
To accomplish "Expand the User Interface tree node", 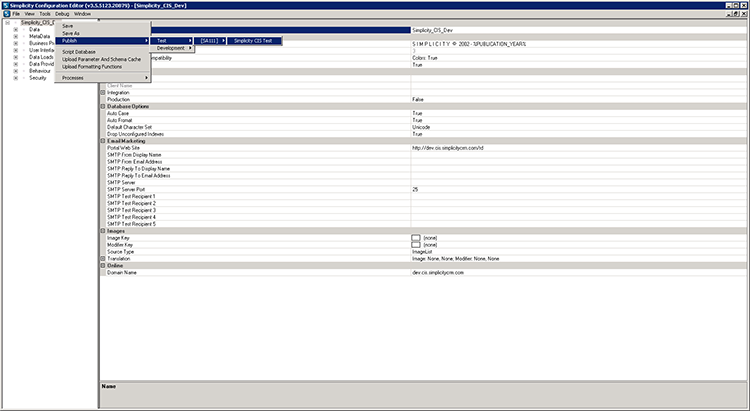I will (x=15, y=50).
